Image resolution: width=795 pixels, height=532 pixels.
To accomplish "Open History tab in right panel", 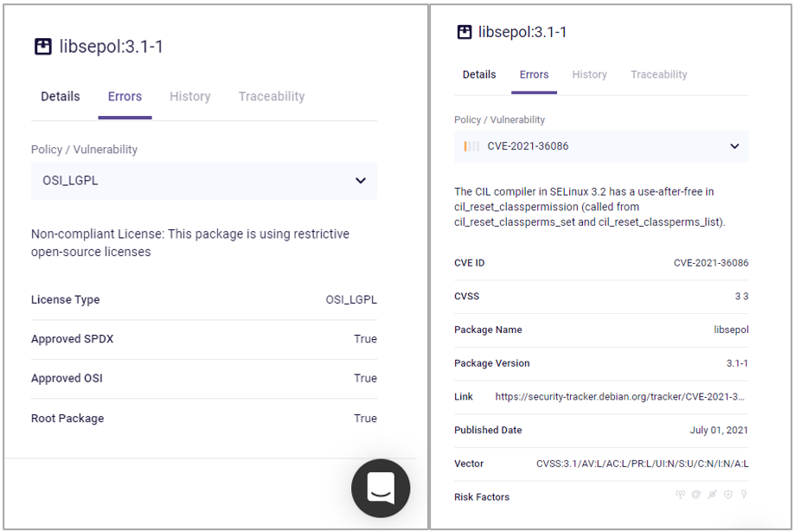I will 589,74.
